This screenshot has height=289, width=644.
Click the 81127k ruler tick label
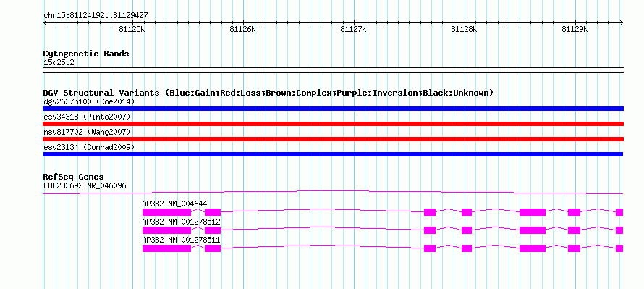pos(354,29)
